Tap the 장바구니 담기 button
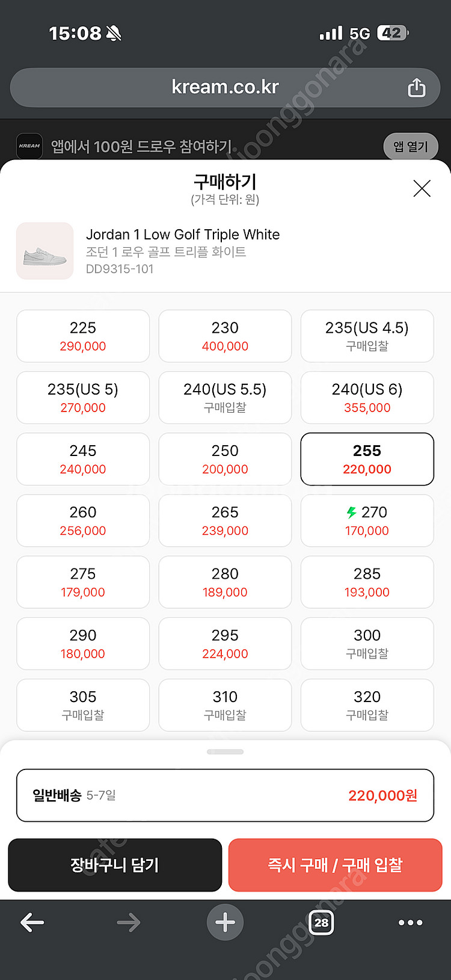This screenshot has width=451, height=980. (115, 865)
